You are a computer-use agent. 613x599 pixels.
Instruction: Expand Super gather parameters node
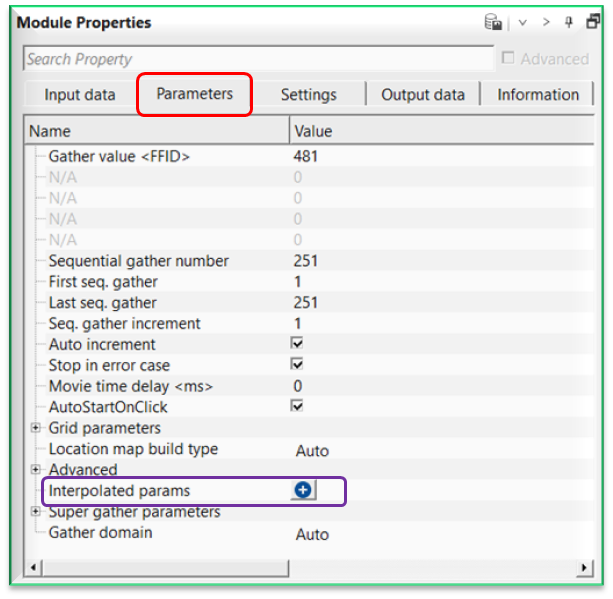(36, 512)
